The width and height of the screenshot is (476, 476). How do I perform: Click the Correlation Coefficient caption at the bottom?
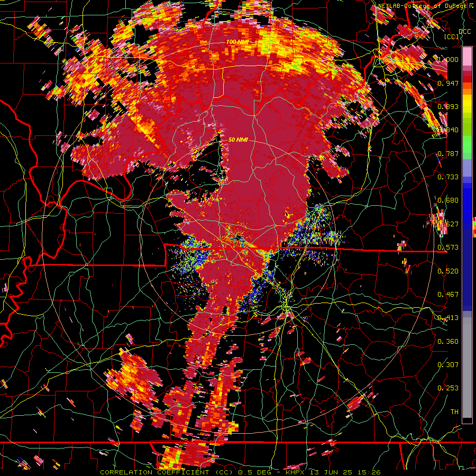coord(240,472)
